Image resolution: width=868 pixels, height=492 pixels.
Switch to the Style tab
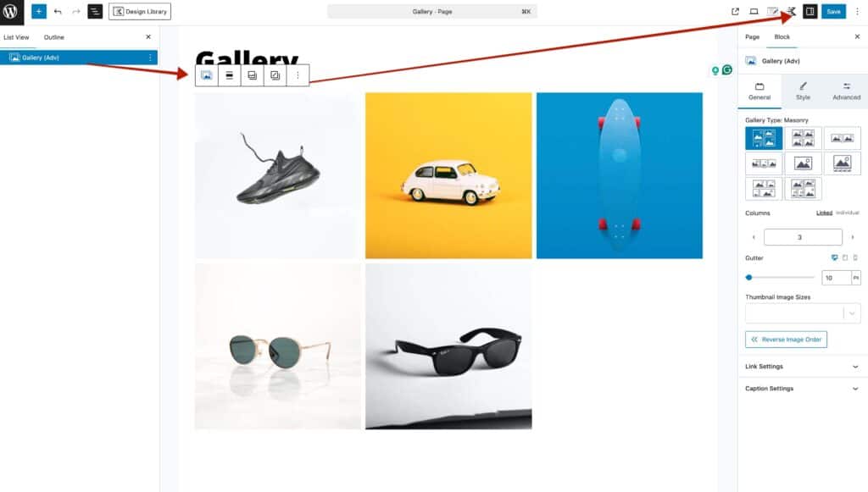click(803, 90)
